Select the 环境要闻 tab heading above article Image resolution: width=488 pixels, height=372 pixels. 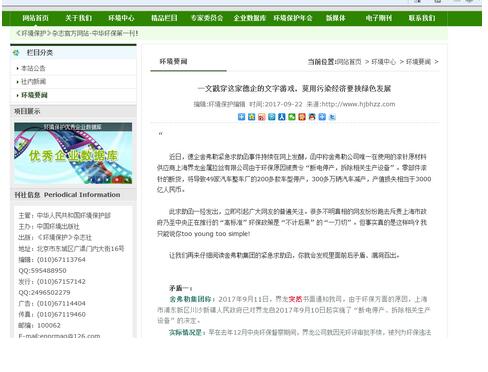pos(173,61)
